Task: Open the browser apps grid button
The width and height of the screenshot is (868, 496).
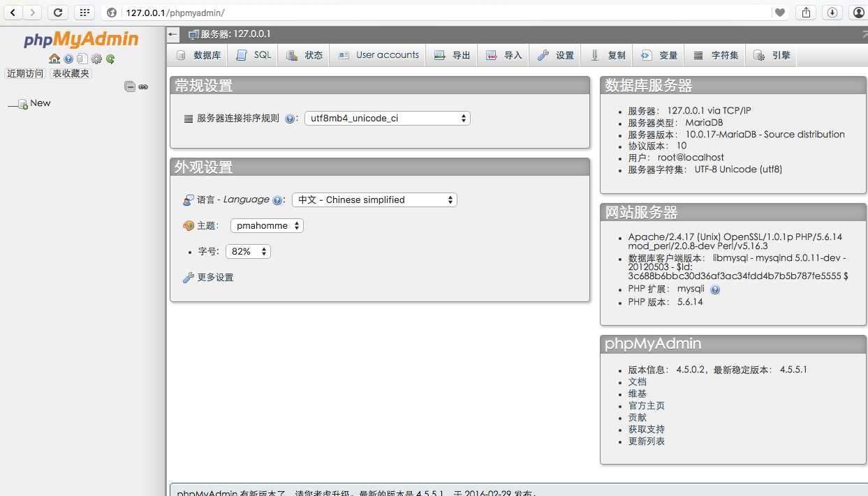Action: pyautogui.click(x=84, y=13)
